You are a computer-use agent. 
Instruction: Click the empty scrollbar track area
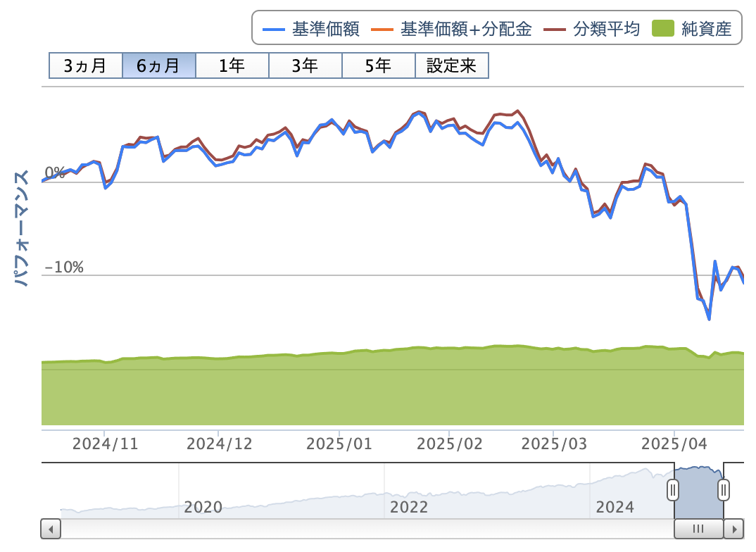pos(367,529)
